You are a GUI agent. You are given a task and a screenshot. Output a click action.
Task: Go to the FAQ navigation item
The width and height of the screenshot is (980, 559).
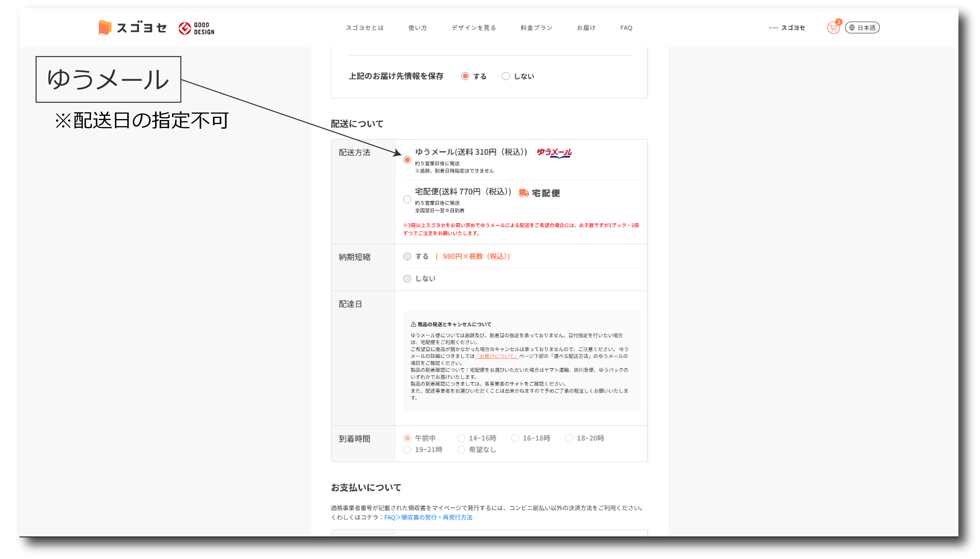626,28
